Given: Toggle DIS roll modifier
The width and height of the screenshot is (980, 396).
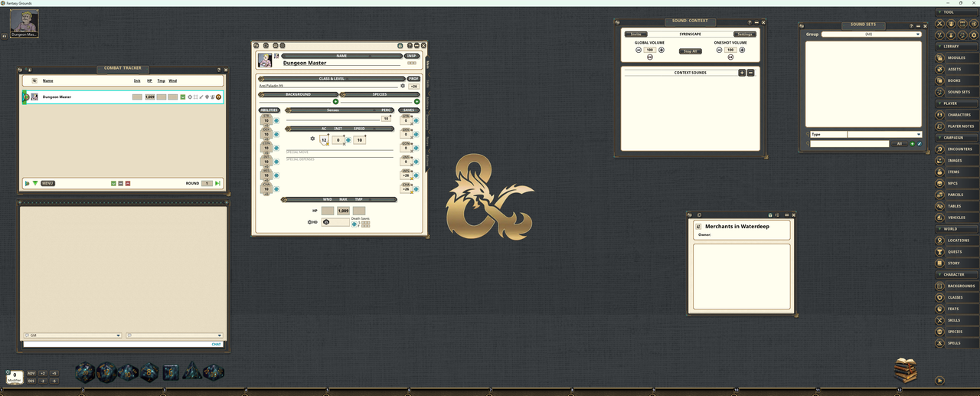Looking at the screenshot, I should click(x=31, y=381).
